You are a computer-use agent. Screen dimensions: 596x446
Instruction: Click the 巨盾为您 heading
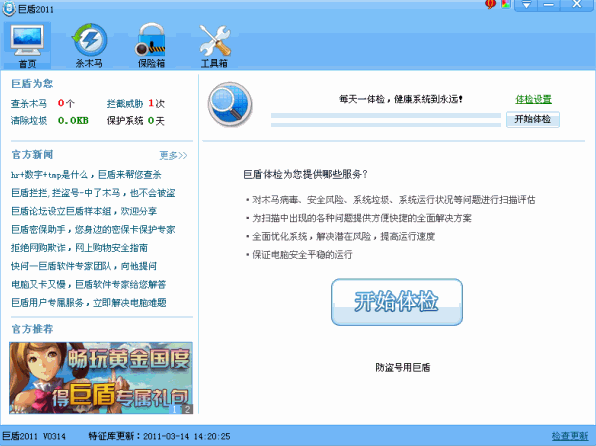click(32, 83)
